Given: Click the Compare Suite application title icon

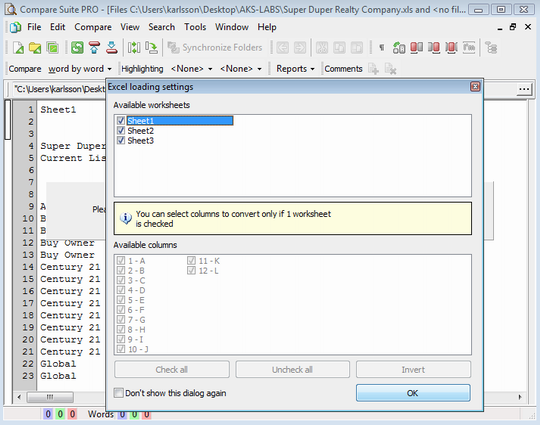Looking at the screenshot, I should pos(10,9).
